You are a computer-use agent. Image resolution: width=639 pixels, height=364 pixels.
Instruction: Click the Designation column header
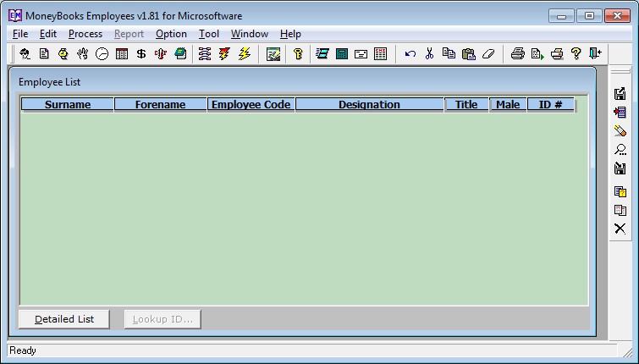[369, 105]
